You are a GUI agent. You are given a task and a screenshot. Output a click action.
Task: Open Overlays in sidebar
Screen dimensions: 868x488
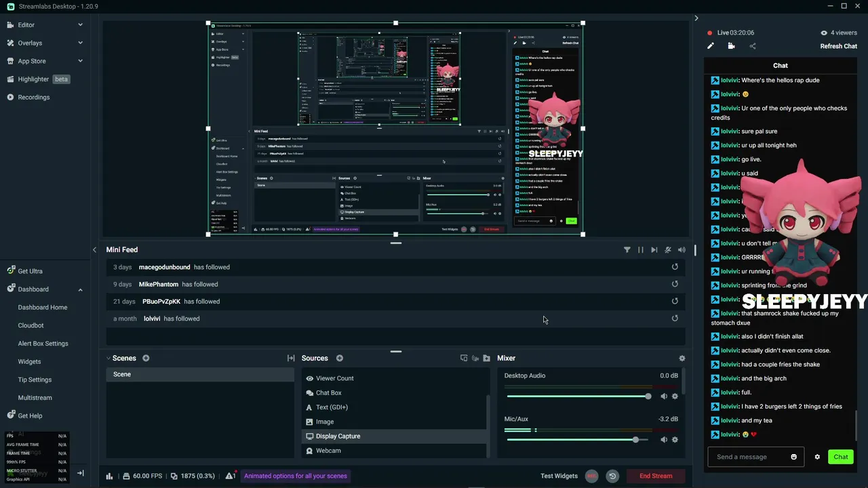coord(30,43)
